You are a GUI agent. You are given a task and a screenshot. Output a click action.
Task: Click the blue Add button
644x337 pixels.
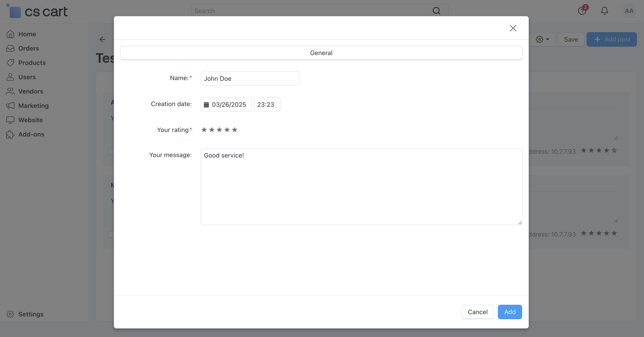510,312
